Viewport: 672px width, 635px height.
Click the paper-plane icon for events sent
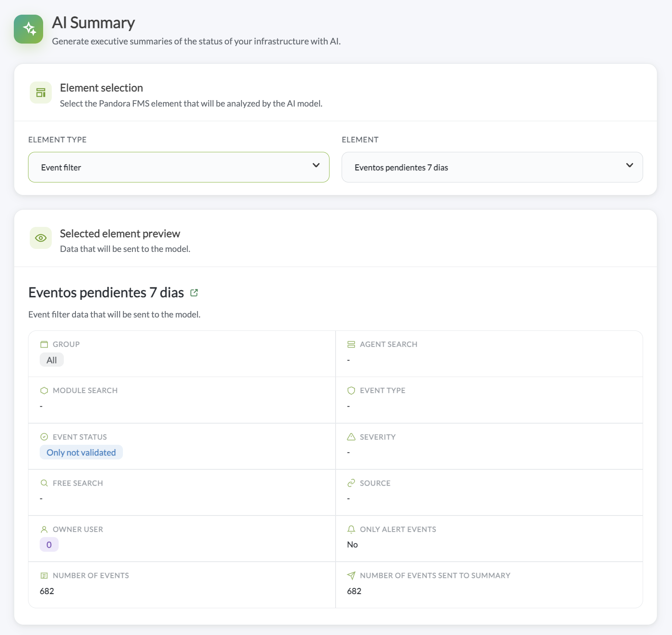pos(351,575)
